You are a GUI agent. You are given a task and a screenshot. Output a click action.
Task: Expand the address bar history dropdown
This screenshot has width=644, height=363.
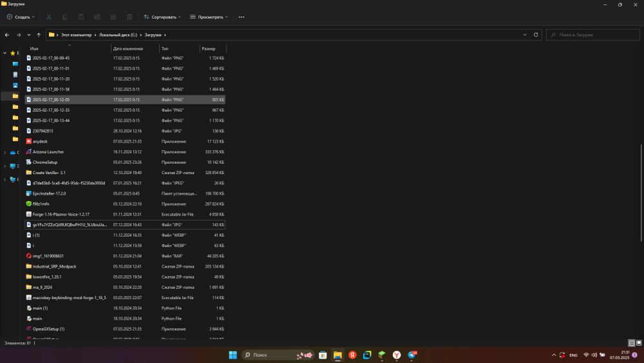tap(525, 35)
